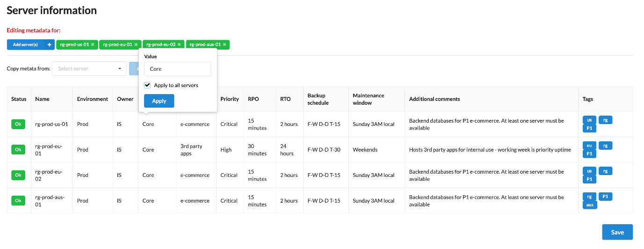Image resolution: width=644 pixels, height=249 pixels.
Task: Click the Select server dropdown arrow
Action: 120,69
